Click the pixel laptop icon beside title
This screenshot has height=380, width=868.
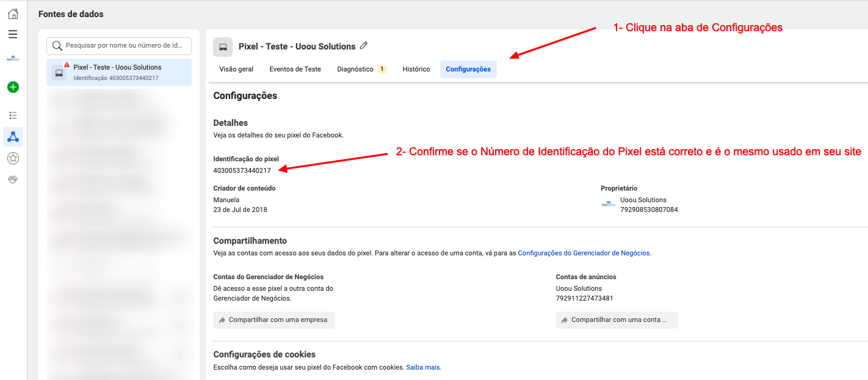pyautogui.click(x=223, y=47)
